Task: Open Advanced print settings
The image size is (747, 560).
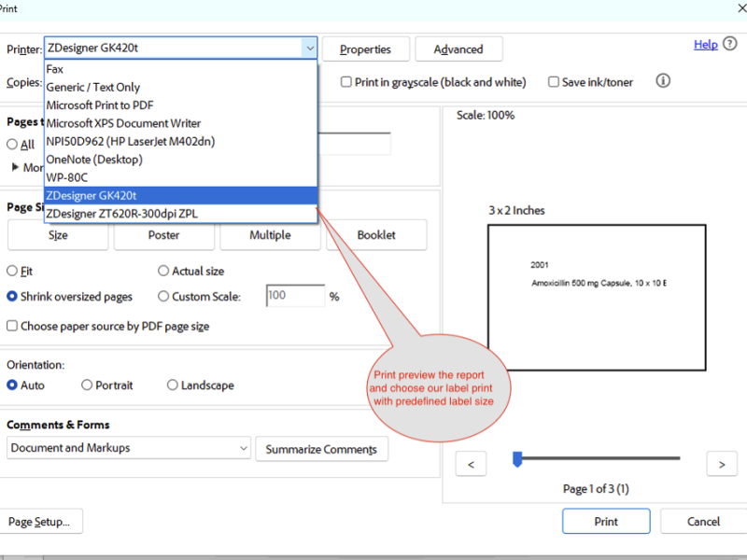Action: click(458, 49)
